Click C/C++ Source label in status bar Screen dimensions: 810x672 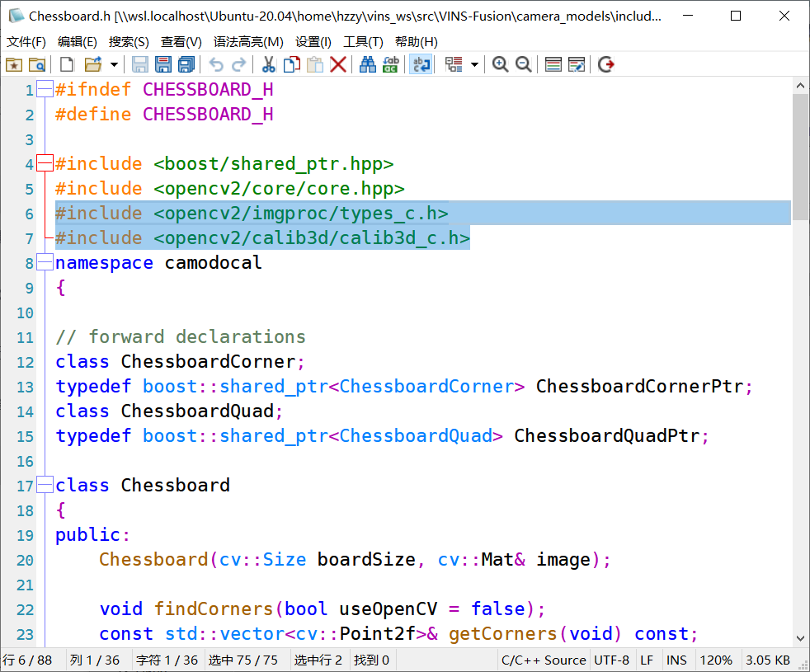coord(544,660)
